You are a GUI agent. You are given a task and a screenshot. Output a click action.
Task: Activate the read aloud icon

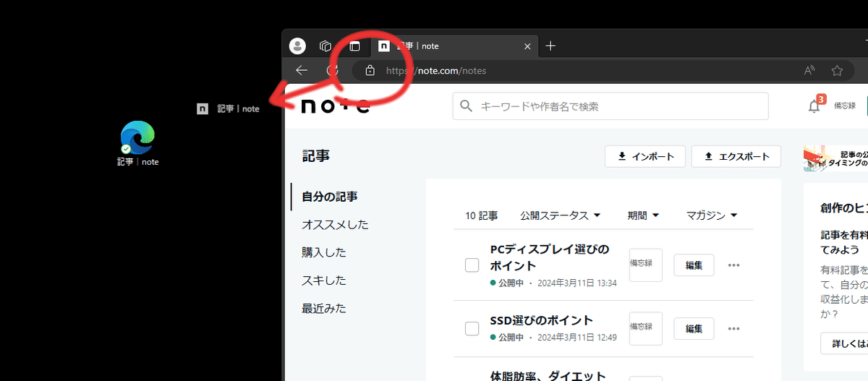[x=809, y=71]
